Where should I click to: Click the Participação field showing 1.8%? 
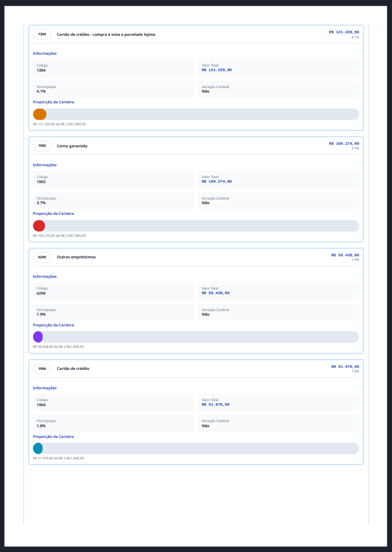click(x=114, y=424)
